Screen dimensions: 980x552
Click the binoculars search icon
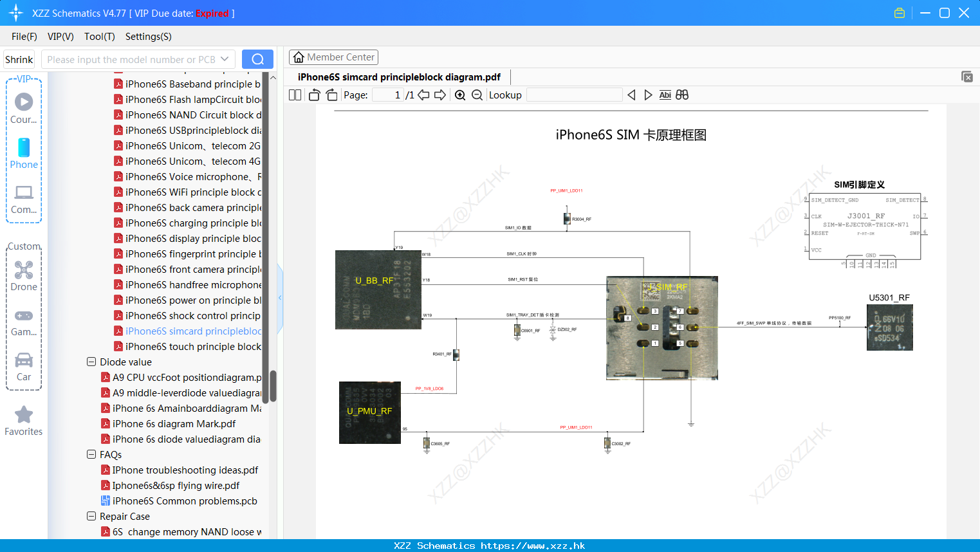tap(682, 95)
